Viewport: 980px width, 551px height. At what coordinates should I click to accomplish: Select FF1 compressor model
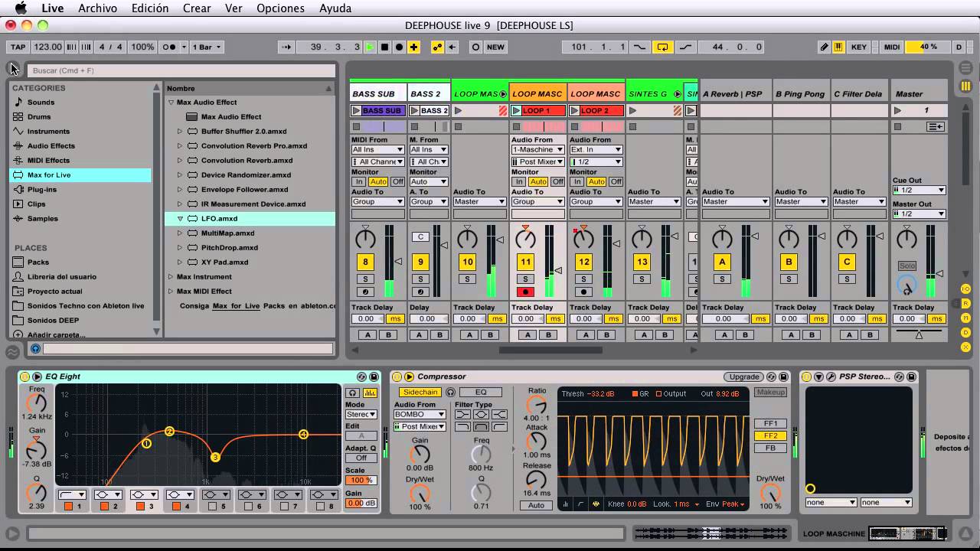pyautogui.click(x=770, y=423)
